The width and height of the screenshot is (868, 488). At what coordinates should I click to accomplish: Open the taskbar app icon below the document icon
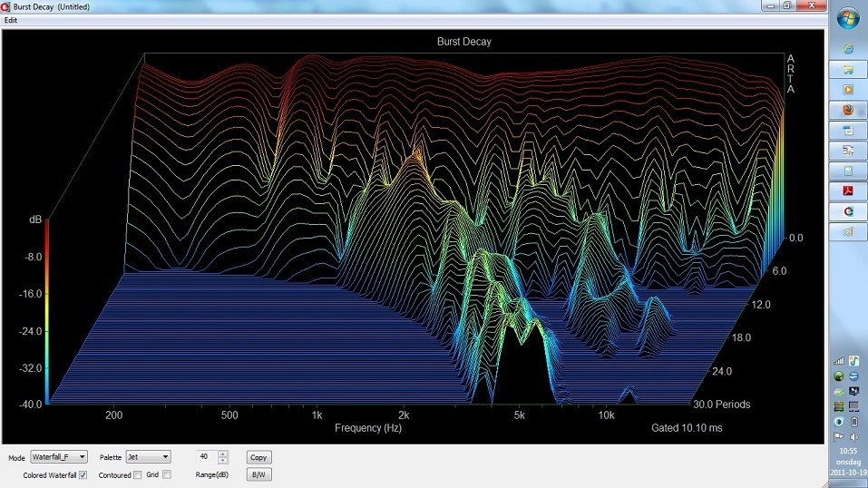tap(848, 151)
